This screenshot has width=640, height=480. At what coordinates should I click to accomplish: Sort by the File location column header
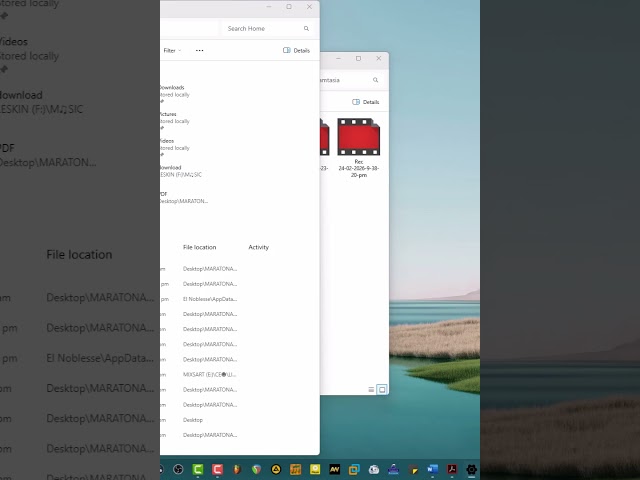click(200, 247)
